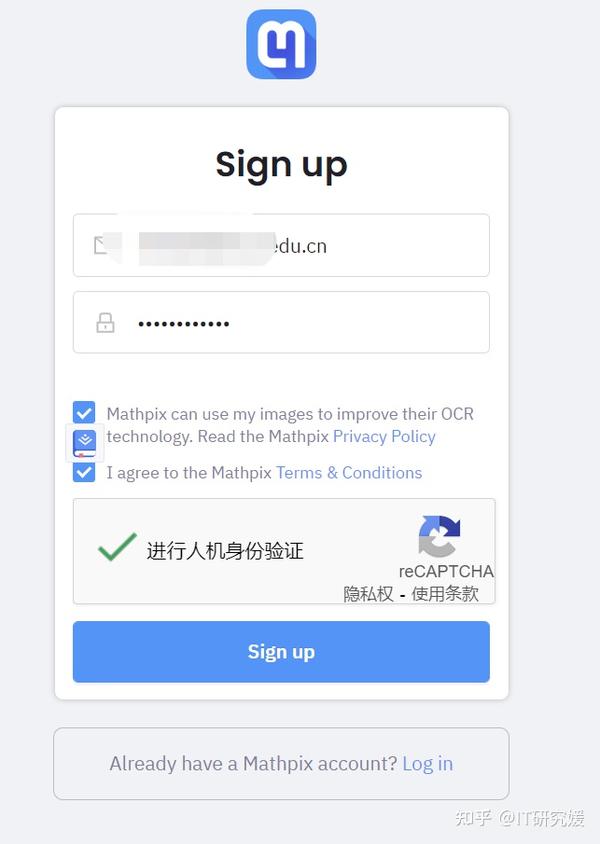600x844 pixels.
Task: Click the green reCAPTCHA checkmark
Action: coord(117,547)
